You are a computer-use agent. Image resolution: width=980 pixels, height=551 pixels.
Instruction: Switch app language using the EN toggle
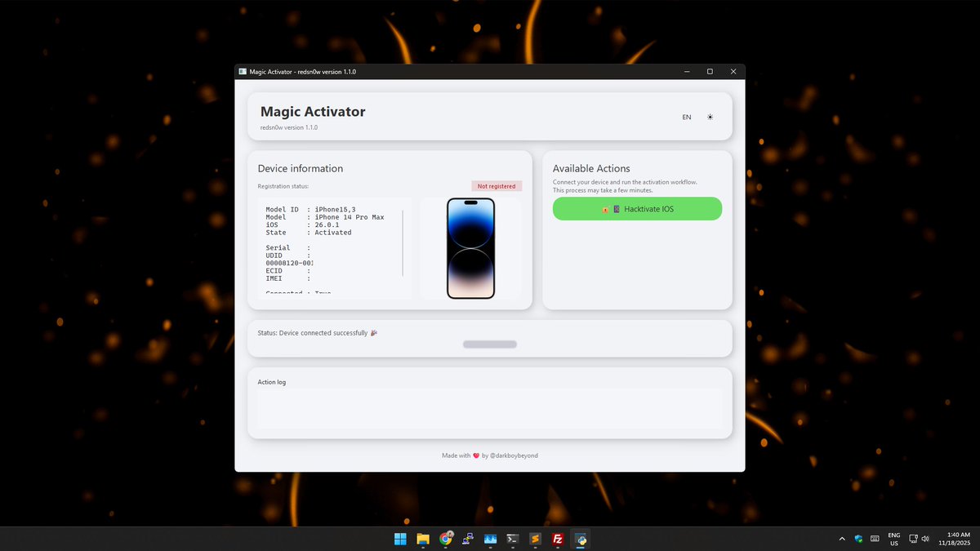click(687, 117)
